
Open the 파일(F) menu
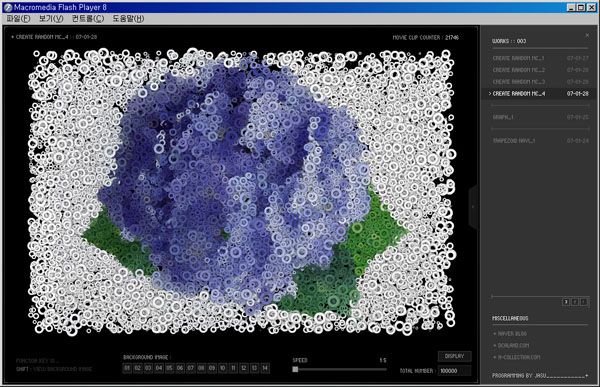click(x=18, y=18)
